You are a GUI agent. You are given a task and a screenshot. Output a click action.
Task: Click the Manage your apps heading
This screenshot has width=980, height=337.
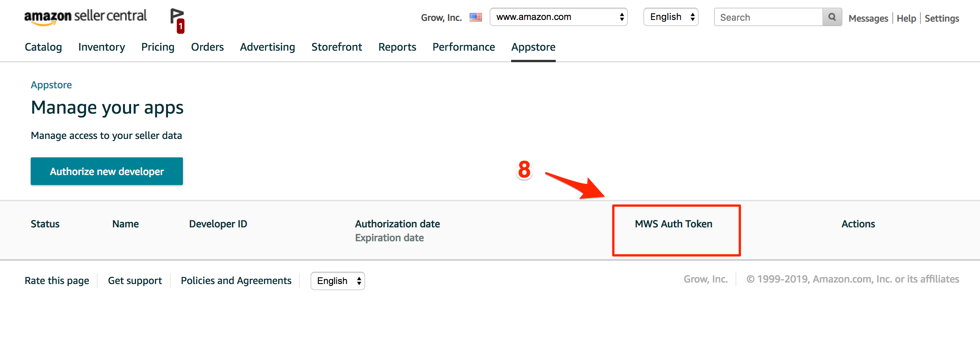107,108
